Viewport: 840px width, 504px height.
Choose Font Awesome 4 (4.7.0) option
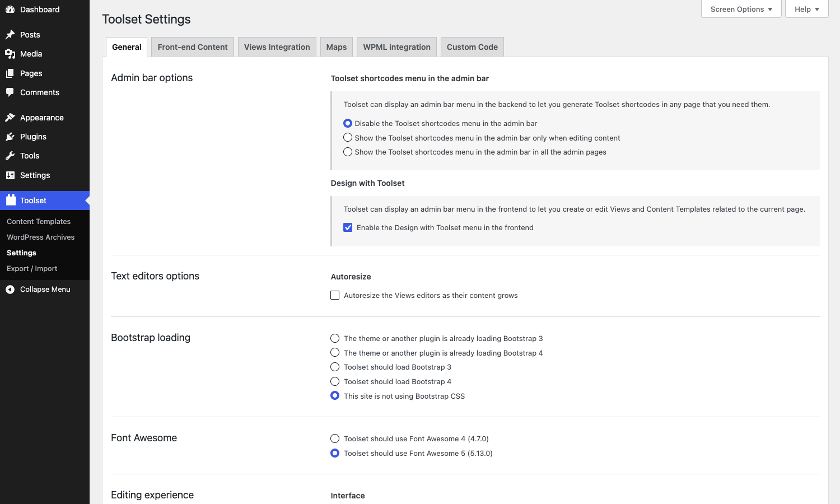pyautogui.click(x=335, y=438)
